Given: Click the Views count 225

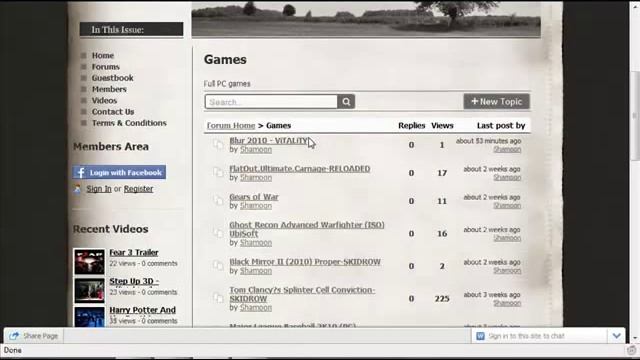Looking at the screenshot, I should [x=442, y=299].
